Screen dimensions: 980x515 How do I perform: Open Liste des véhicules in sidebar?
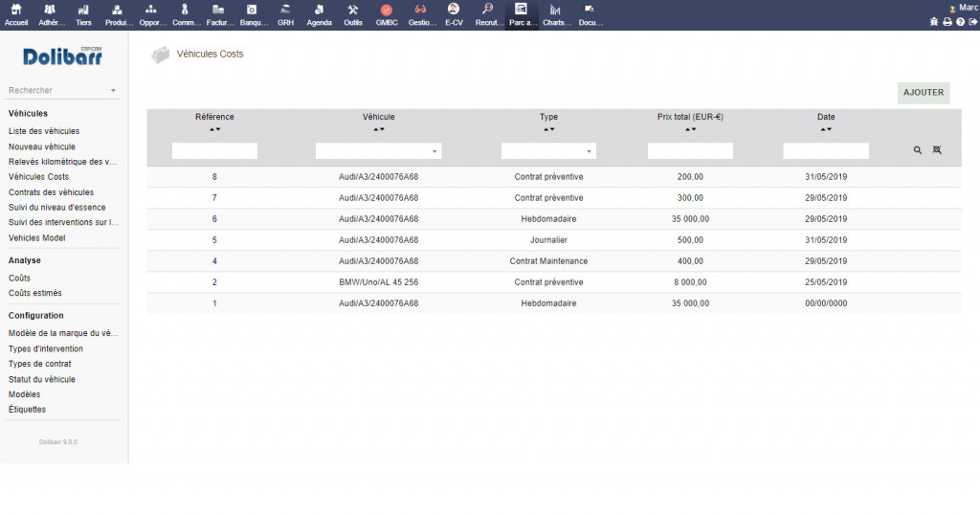44,131
